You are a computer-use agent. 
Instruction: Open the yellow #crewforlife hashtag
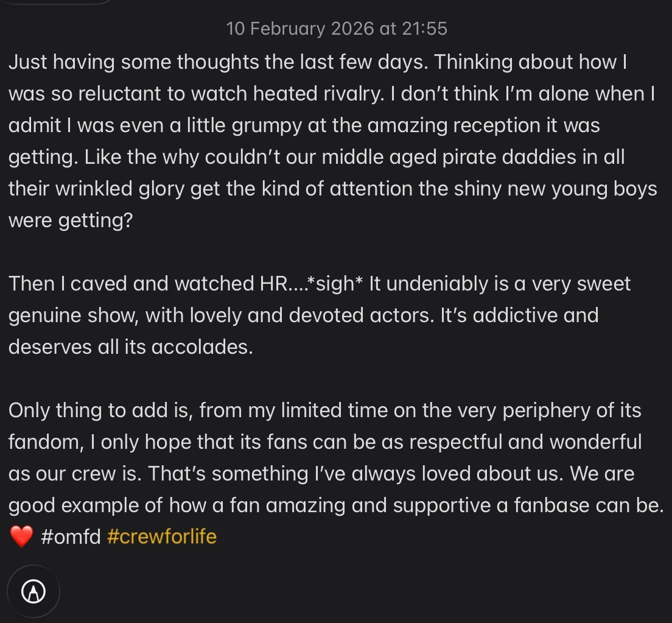pos(161,537)
